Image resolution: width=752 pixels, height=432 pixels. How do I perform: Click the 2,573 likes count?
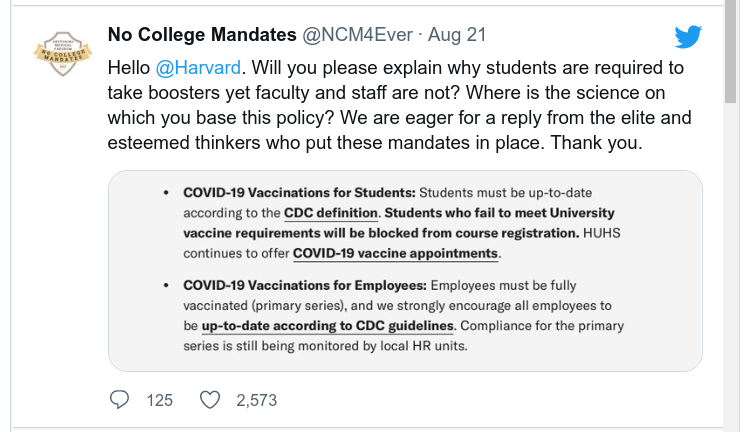[256, 400]
